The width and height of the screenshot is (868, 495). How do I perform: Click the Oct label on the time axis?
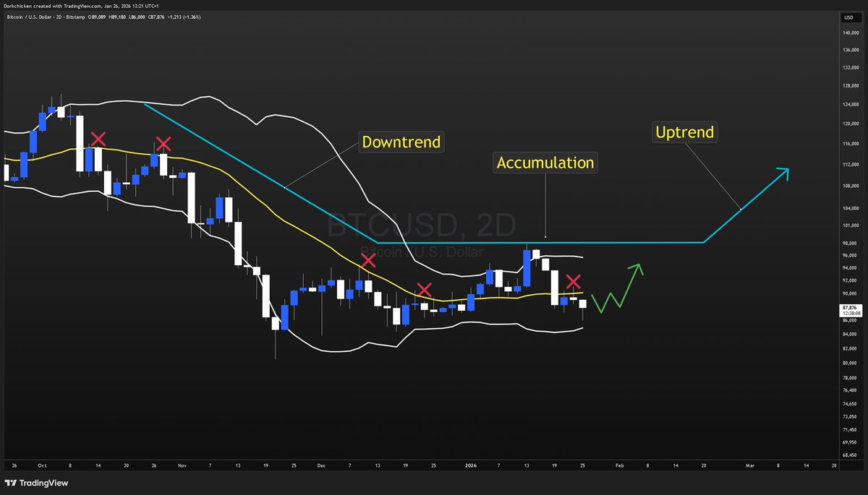pyautogui.click(x=41, y=466)
